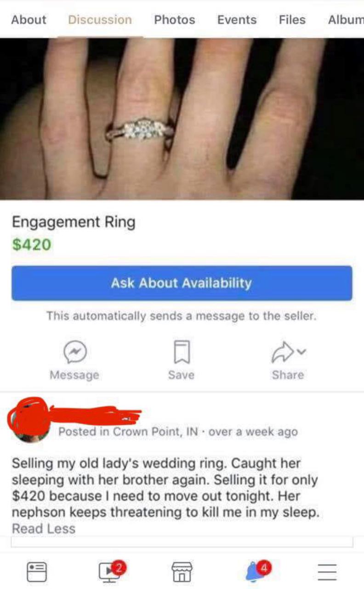Collapse the description with Read Less

click(44, 529)
